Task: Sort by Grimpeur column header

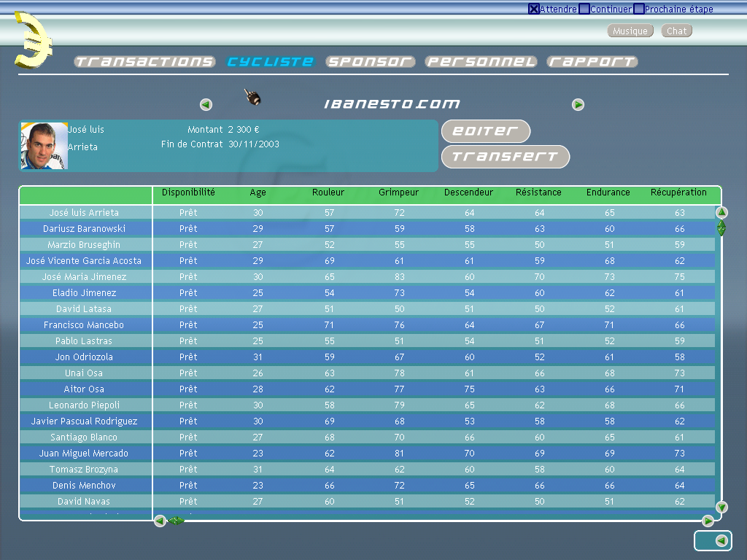Action: pyautogui.click(x=399, y=192)
